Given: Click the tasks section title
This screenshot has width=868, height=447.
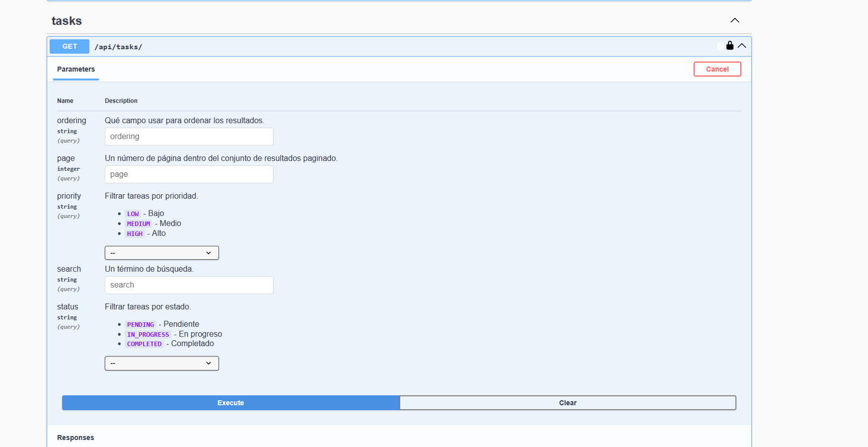Looking at the screenshot, I should (x=67, y=21).
